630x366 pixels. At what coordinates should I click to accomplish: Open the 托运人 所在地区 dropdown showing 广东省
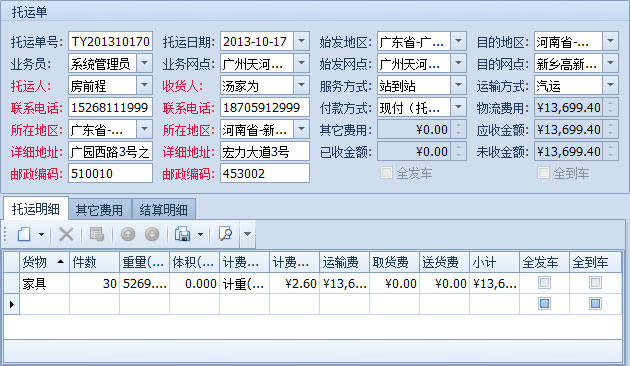[145, 129]
